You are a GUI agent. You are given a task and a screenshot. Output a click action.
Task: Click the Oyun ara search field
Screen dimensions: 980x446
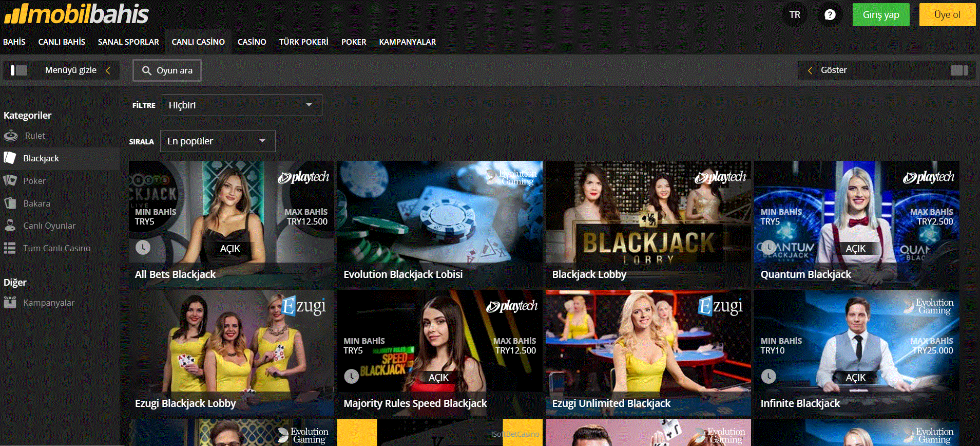pyautogui.click(x=167, y=71)
